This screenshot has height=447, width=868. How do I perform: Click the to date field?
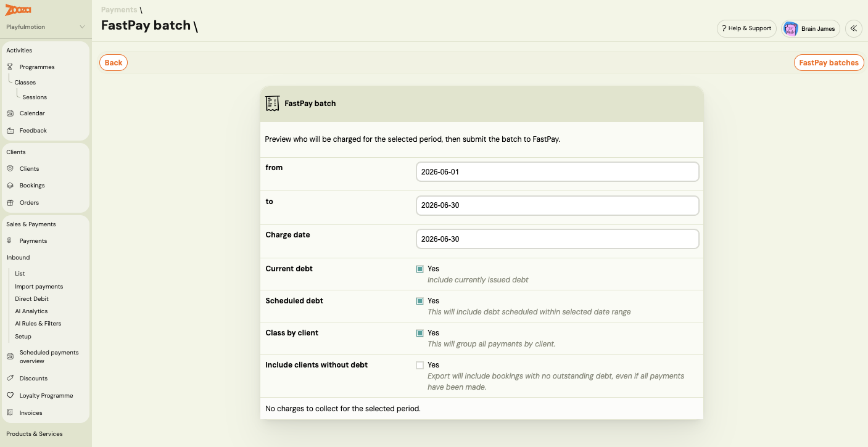[557, 205]
